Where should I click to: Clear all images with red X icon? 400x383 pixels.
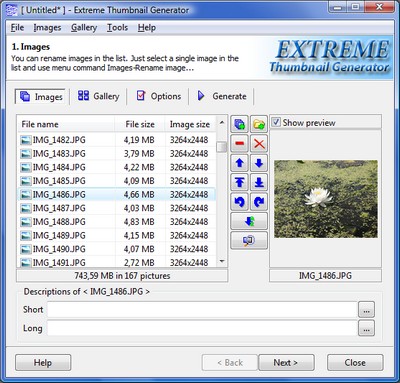coord(259,144)
